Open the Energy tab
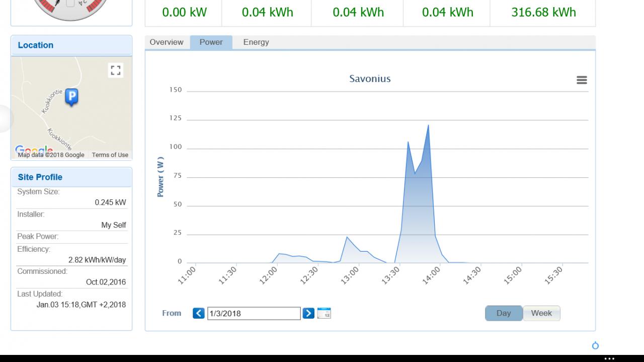 click(x=256, y=42)
